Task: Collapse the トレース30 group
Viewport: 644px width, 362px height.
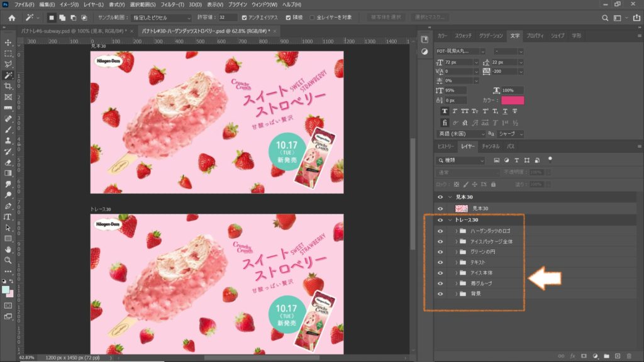Action: click(450, 220)
